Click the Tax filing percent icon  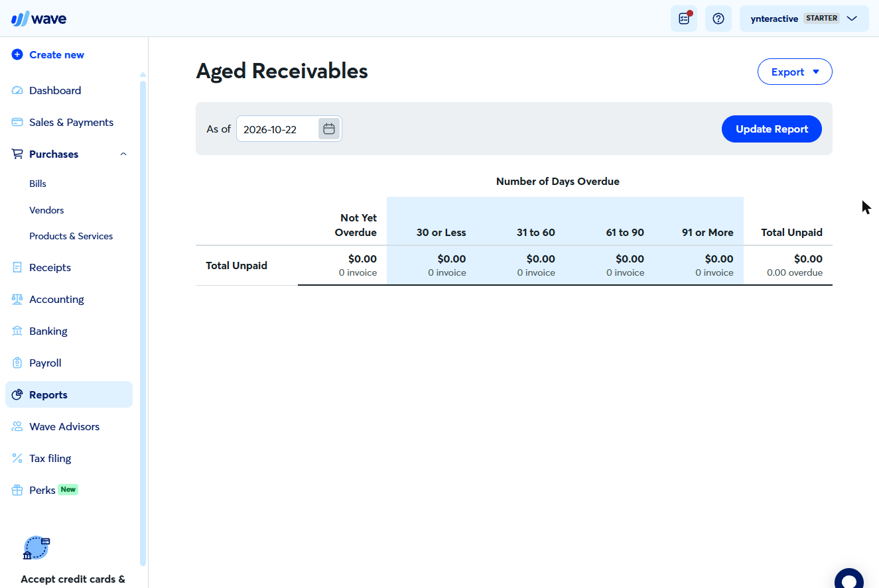click(x=17, y=459)
